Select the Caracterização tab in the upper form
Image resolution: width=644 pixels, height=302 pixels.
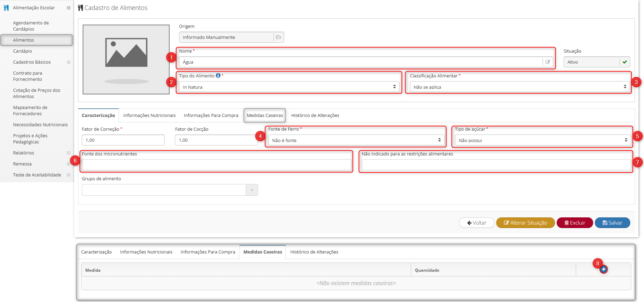[98, 116]
